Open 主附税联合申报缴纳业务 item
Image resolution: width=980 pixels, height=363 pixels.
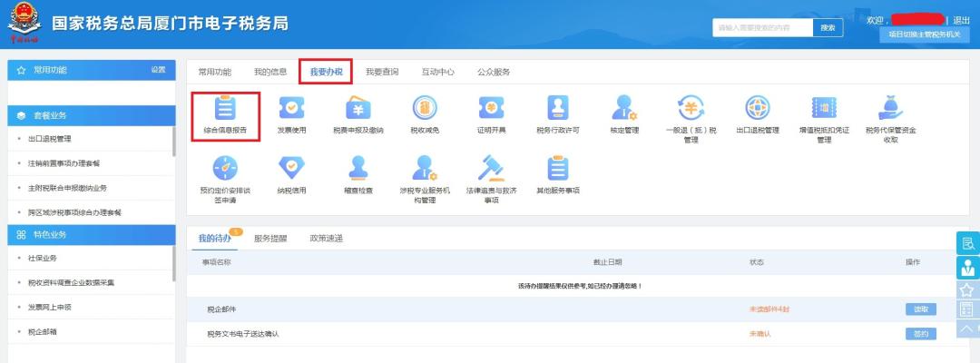(x=67, y=188)
